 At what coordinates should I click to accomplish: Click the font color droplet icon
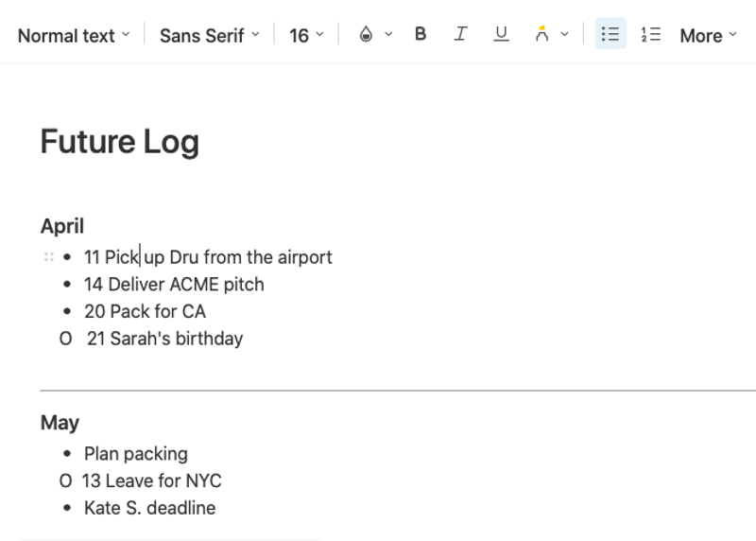(366, 35)
